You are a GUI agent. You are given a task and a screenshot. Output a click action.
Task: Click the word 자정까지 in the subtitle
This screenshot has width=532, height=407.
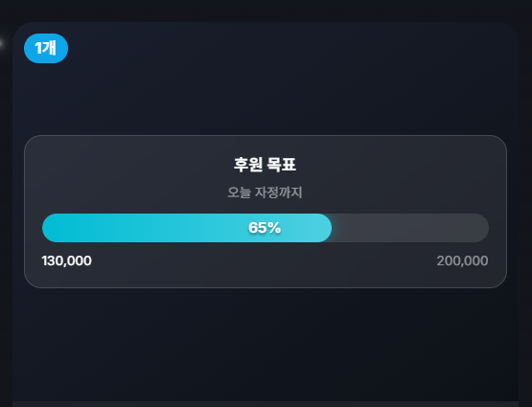point(279,192)
